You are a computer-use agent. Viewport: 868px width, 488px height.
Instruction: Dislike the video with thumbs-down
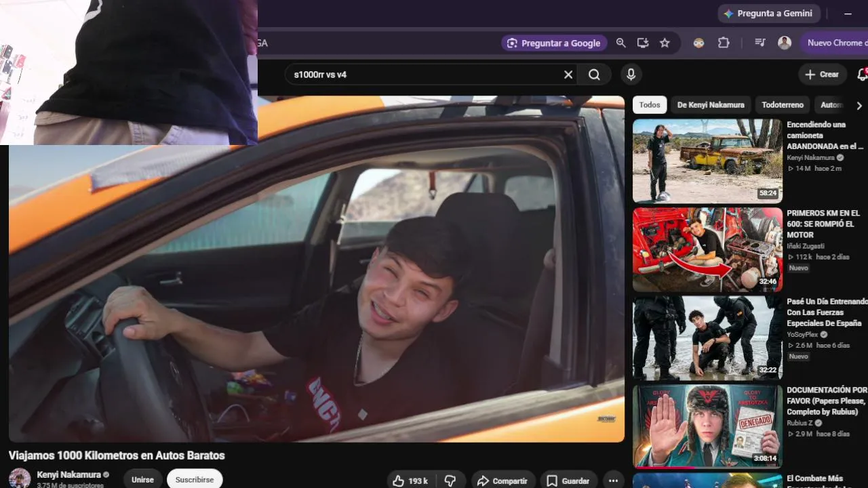coord(450,481)
